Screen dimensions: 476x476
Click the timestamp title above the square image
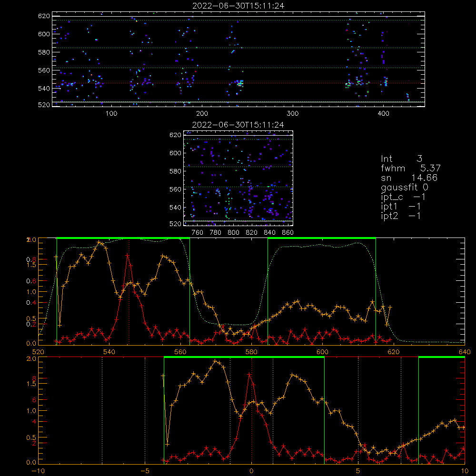click(x=238, y=125)
